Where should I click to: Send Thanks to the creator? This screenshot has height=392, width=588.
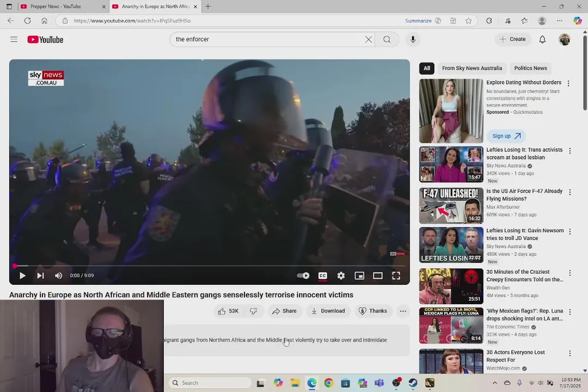[x=373, y=311]
